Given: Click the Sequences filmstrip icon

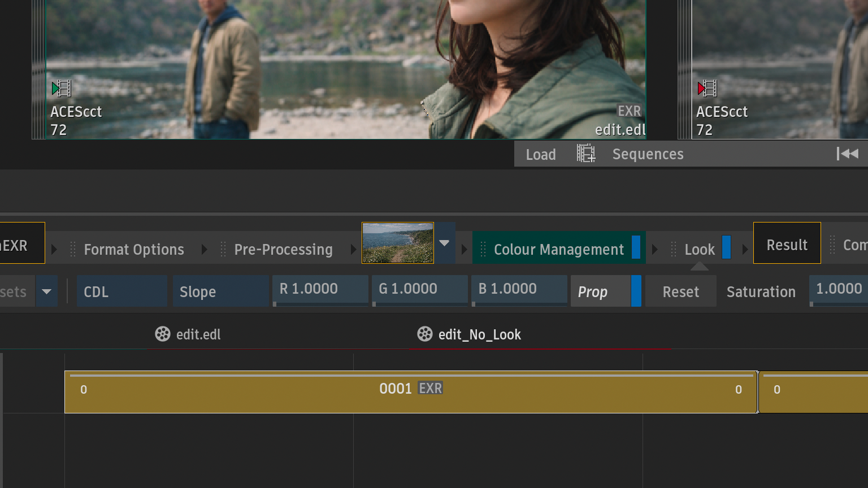Looking at the screenshot, I should click(586, 154).
